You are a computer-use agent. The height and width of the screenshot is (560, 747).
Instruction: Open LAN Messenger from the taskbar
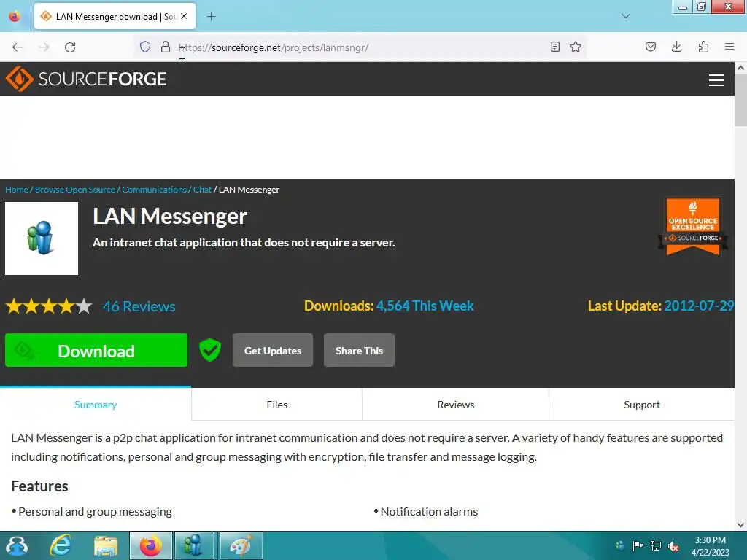(193, 545)
